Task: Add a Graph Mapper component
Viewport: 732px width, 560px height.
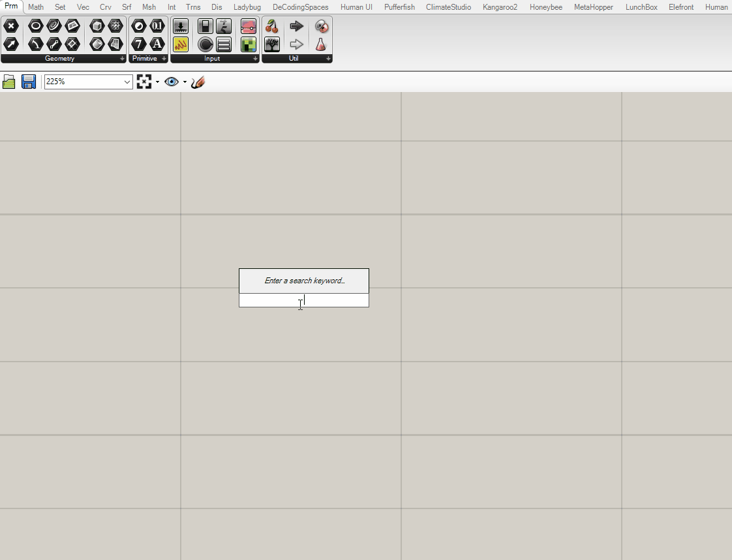Action: tap(249, 26)
